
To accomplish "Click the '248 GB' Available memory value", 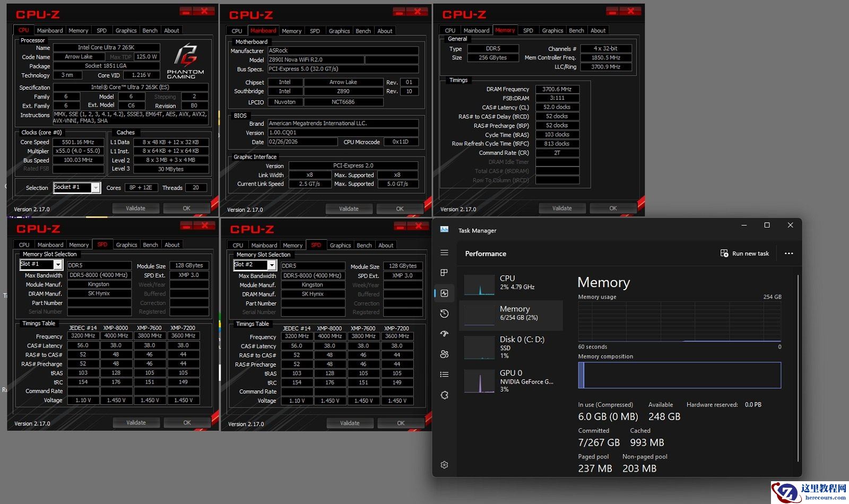I will coord(664,416).
